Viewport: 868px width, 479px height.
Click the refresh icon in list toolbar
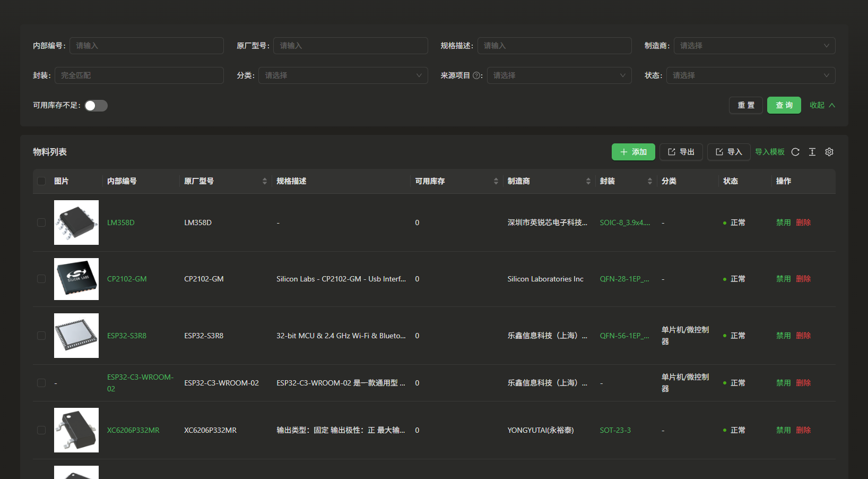795,152
